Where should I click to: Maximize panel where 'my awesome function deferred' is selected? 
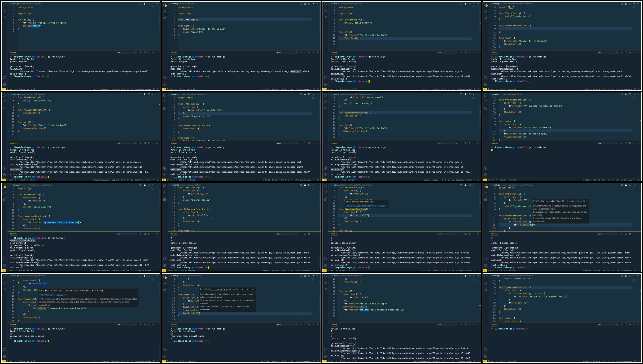pos(153,234)
